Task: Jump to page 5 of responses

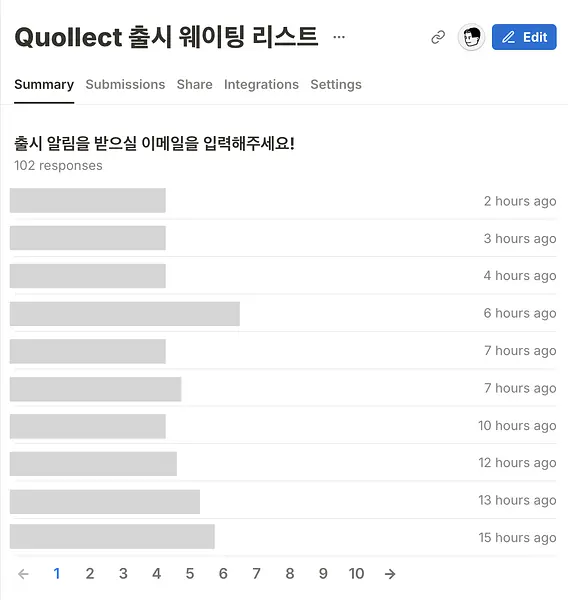Action: (x=190, y=574)
